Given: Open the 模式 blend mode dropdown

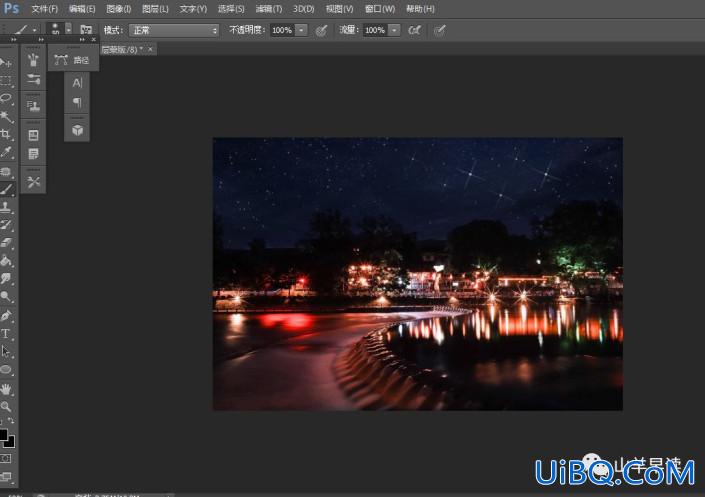Looking at the screenshot, I should tap(174, 30).
